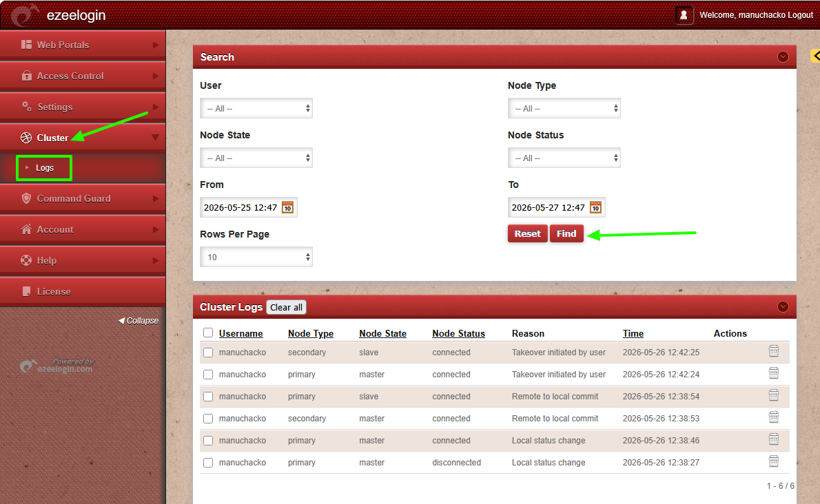
Task: Open the From date calendar picker
Action: click(x=287, y=207)
